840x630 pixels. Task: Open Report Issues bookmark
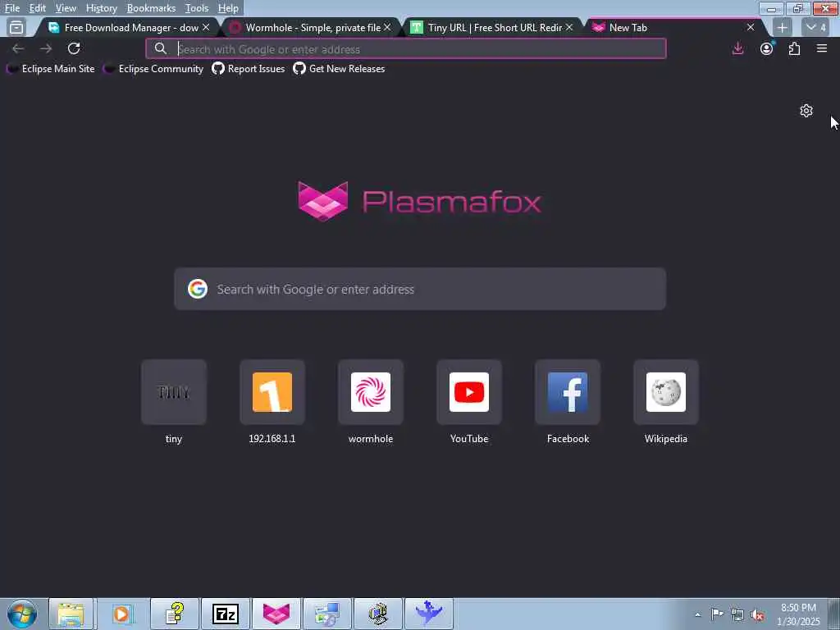click(248, 69)
